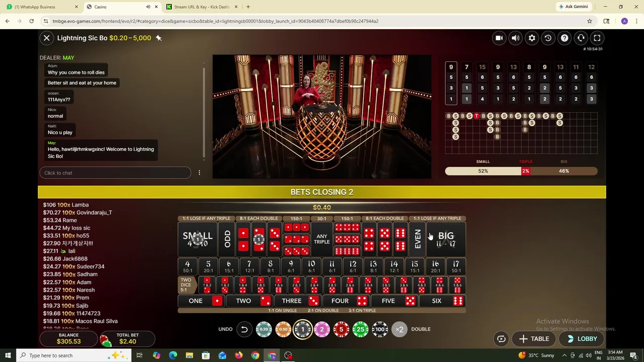This screenshot has height=362, width=644.
Task: Select the 0.50 orange chip
Action: 283,329
